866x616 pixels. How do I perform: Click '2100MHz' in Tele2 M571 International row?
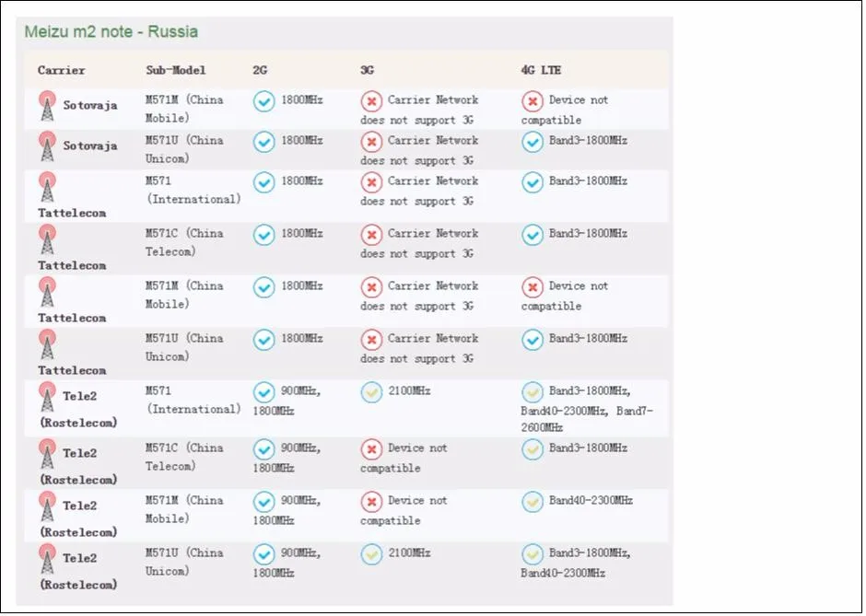pos(409,390)
